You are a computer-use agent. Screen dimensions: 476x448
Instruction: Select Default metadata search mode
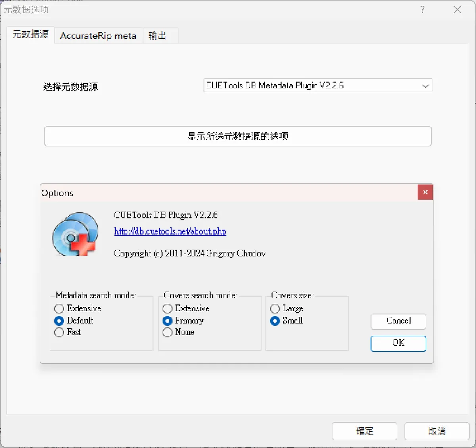tap(74, 320)
